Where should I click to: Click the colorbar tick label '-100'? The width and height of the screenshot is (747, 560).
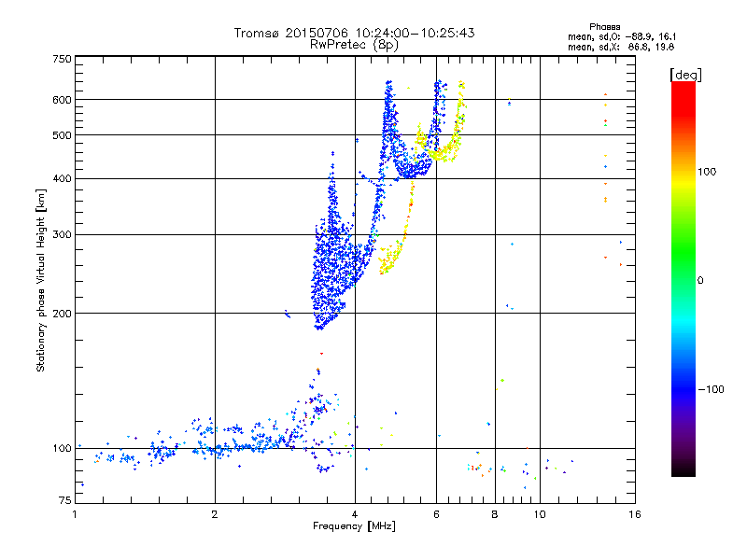point(712,389)
